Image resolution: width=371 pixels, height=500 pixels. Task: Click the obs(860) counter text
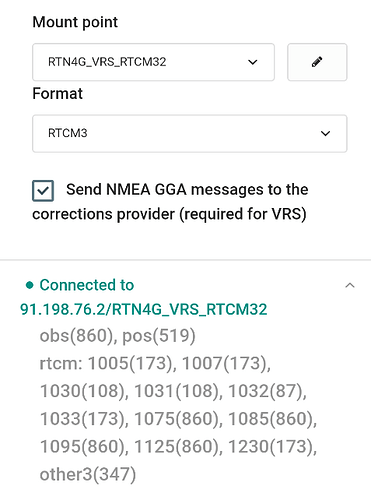click(78, 336)
